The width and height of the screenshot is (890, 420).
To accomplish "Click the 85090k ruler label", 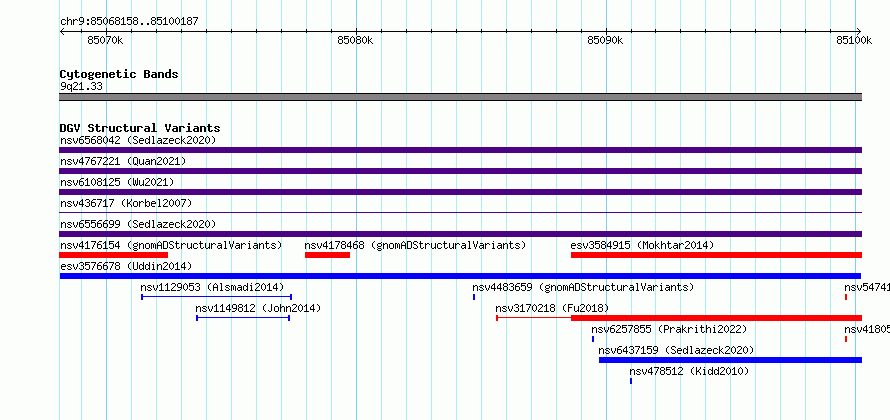I will tap(605, 40).
